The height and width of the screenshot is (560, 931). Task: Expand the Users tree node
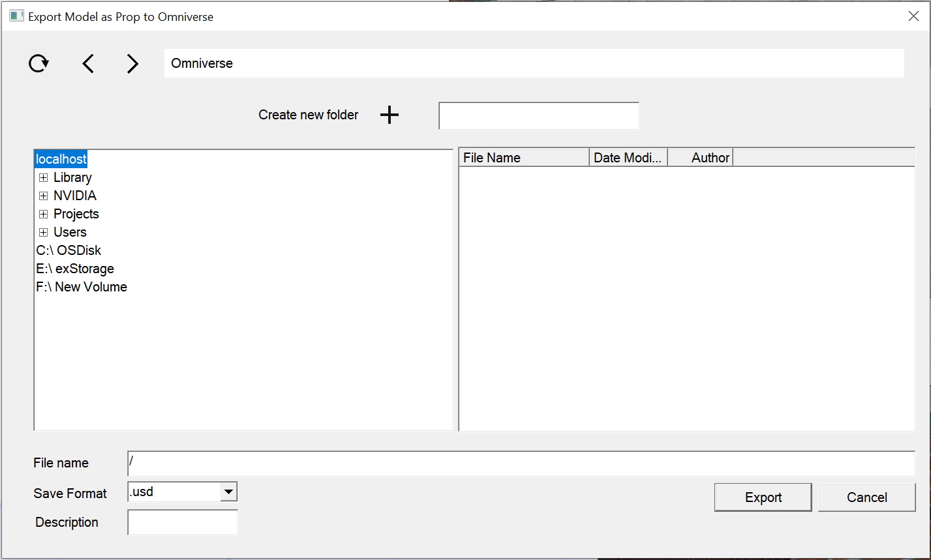[43, 232]
